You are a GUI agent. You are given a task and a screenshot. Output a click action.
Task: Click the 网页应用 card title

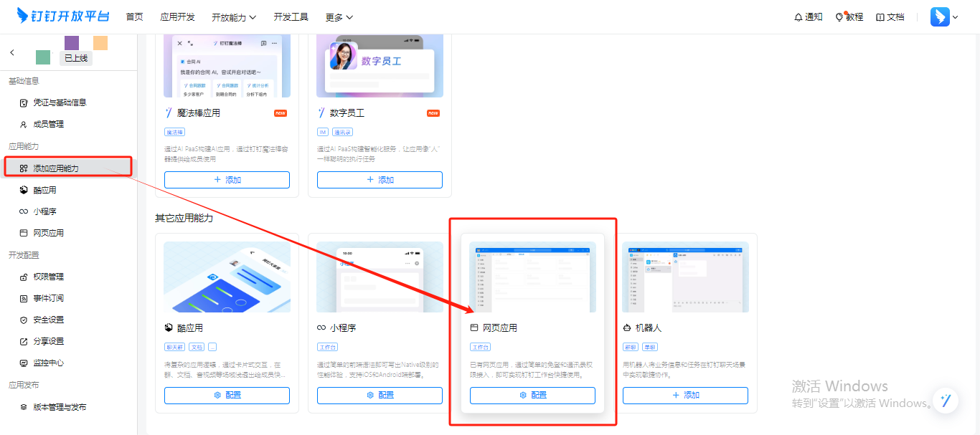pos(500,328)
